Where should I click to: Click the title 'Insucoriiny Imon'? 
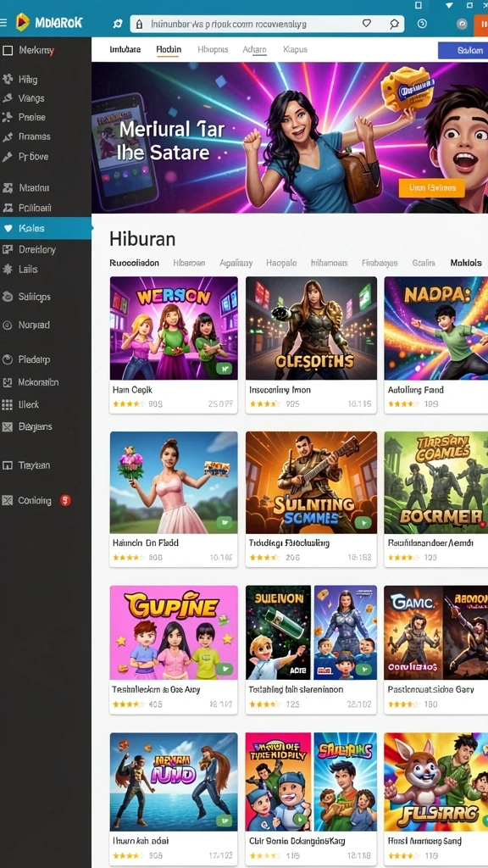(x=280, y=390)
